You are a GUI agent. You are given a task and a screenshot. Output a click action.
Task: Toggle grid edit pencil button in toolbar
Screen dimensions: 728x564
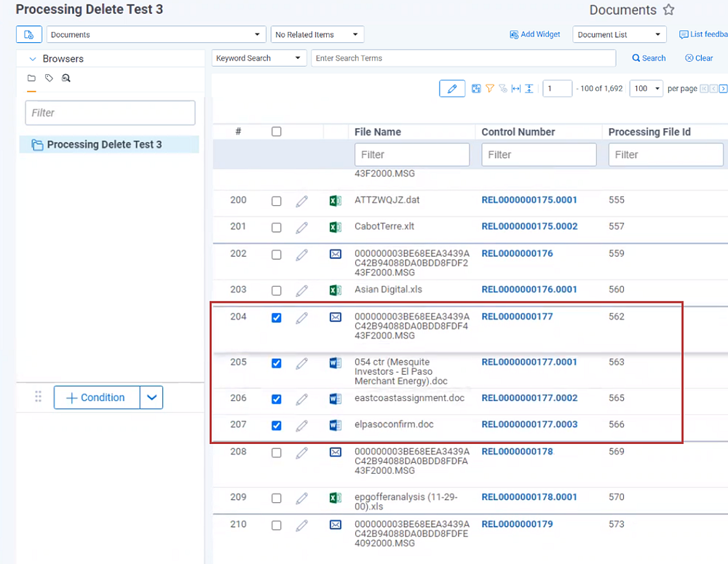452,88
